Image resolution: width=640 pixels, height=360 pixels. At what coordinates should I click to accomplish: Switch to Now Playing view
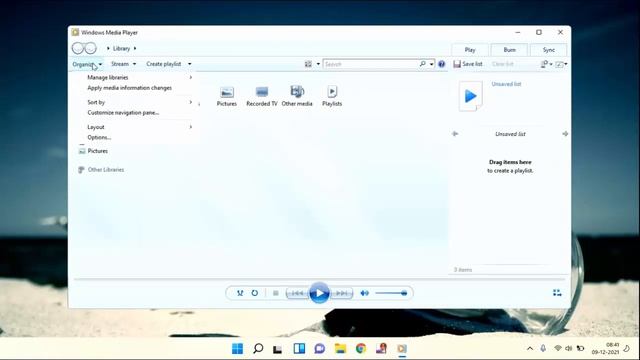coord(557,293)
